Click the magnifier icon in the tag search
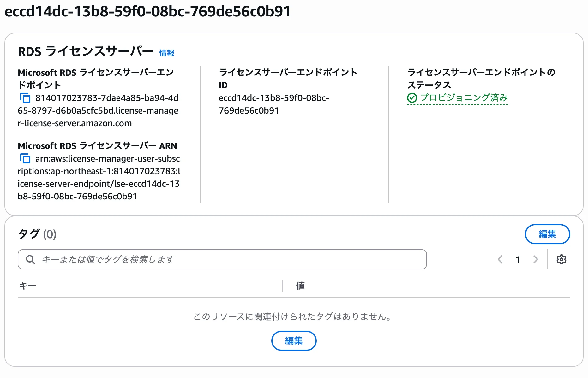This screenshot has width=588, height=378. 30,259
